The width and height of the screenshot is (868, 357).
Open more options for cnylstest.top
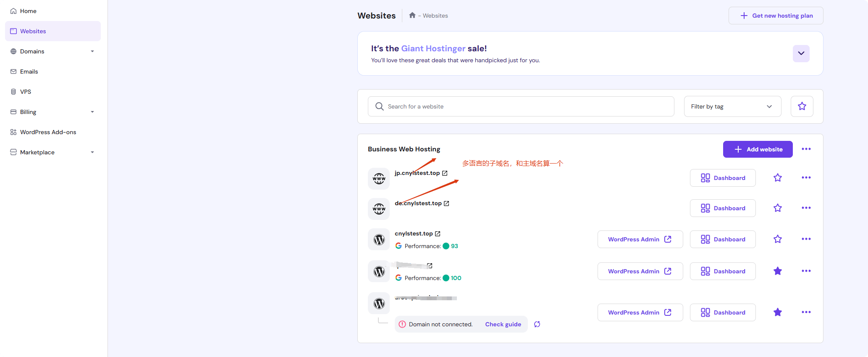coord(806,239)
